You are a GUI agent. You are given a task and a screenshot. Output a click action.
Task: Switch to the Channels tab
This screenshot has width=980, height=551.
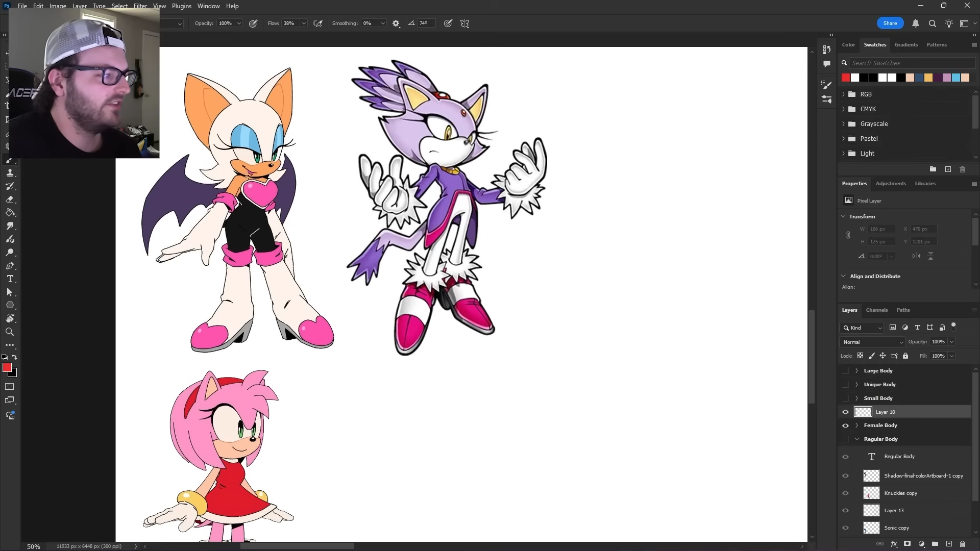click(x=876, y=310)
